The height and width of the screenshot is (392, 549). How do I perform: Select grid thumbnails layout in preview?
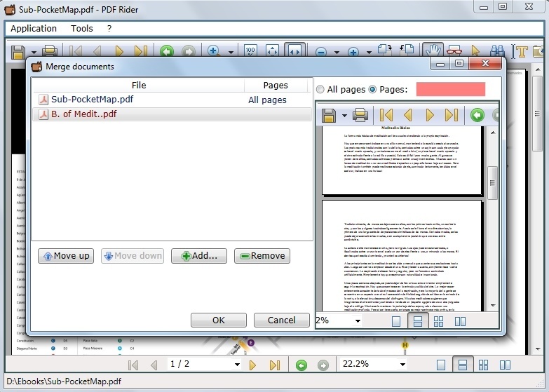(438, 321)
